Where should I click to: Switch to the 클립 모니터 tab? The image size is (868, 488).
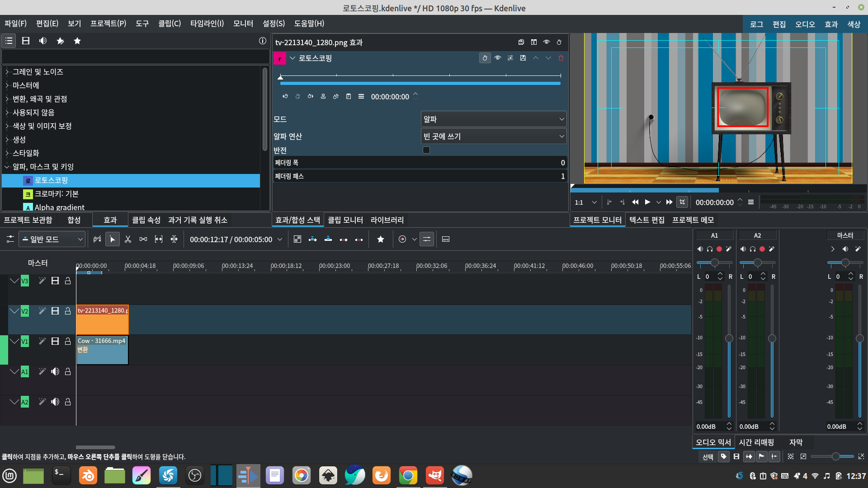click(345, 220)
